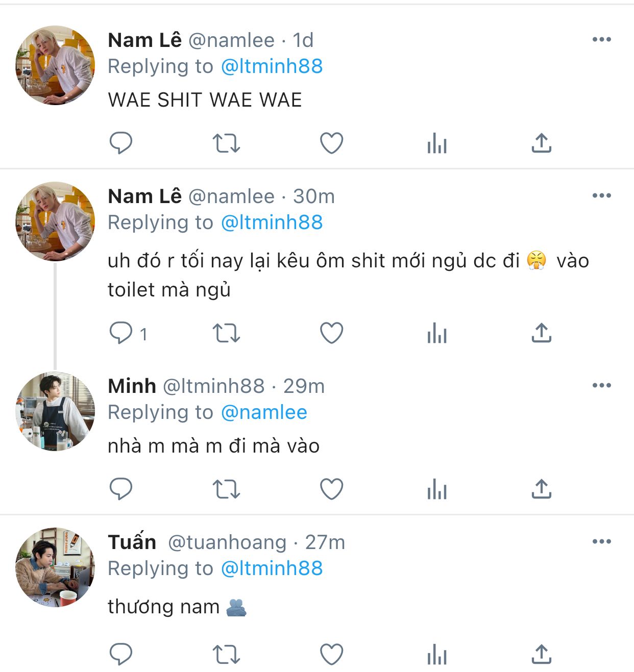
Task: Like Nam Lê's tweet from 30m ago
Action: point(331,333)
